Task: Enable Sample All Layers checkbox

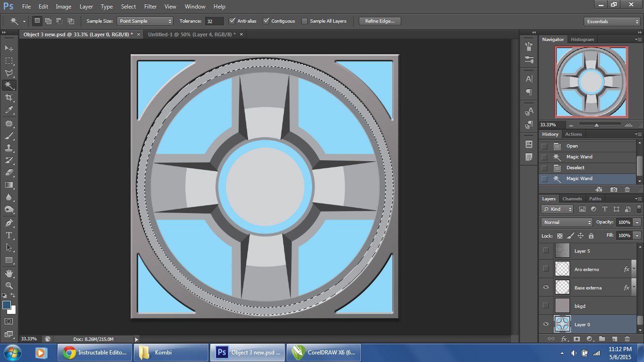Action: coord(305,21)
